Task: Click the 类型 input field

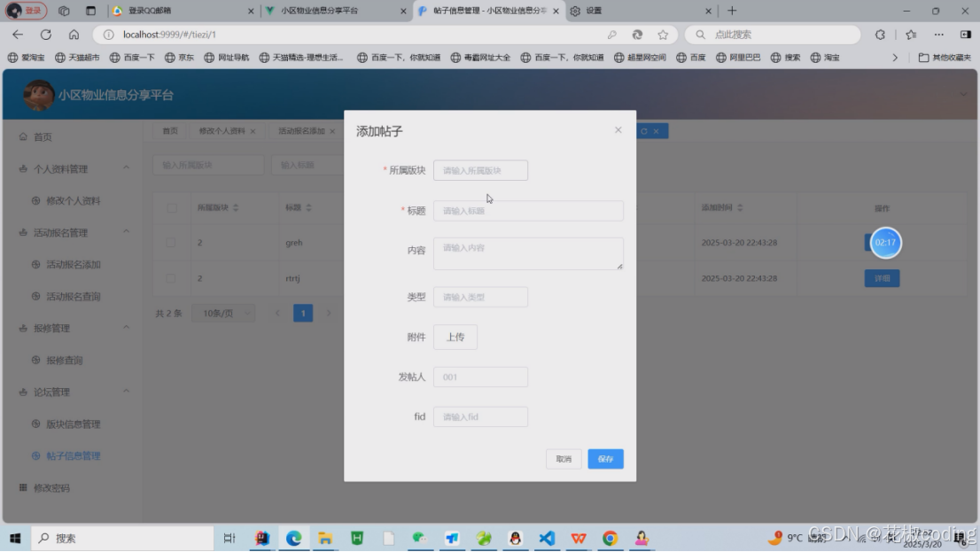Action: 480,297
